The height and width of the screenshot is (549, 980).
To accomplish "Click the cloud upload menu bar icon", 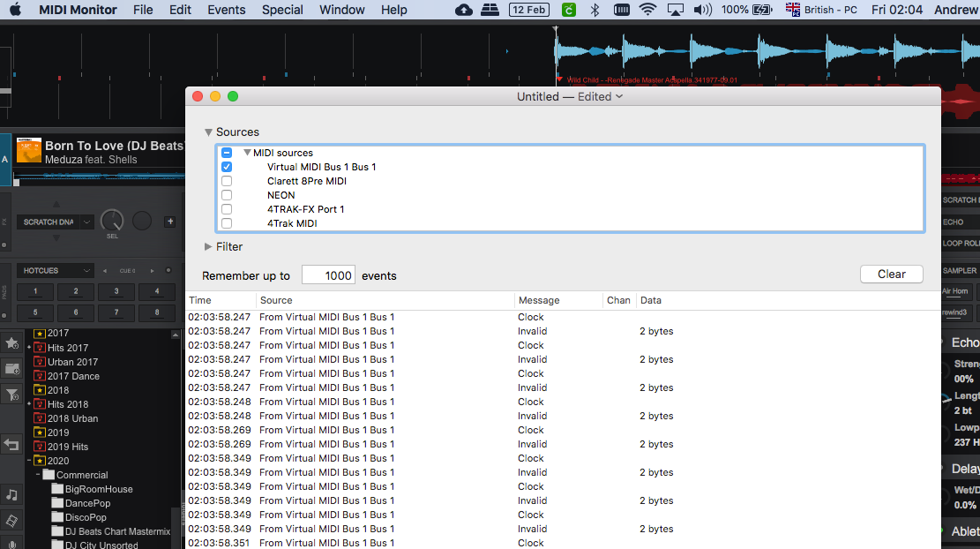I will click(464, 10).
